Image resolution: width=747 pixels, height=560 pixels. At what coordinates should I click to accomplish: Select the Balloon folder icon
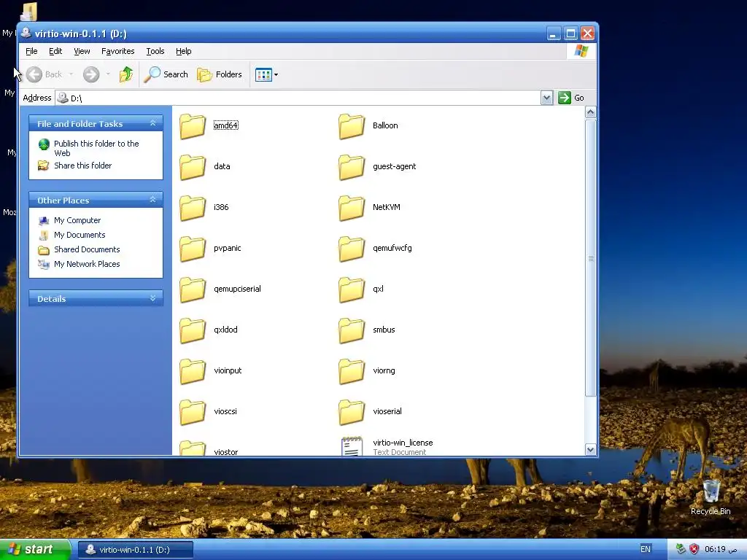pyautogui.click(x=352, y=126)
